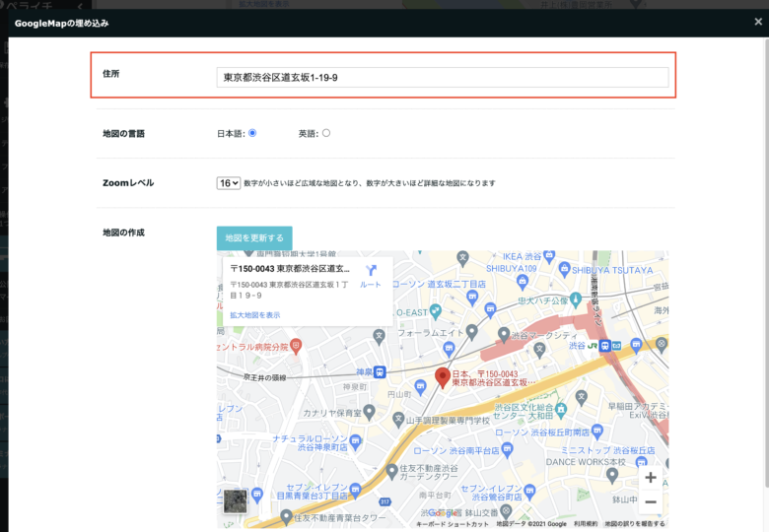Click the ナチュラルローソン 渋谷神泉町店 marker
769x532 pixels.
point(356,441)
